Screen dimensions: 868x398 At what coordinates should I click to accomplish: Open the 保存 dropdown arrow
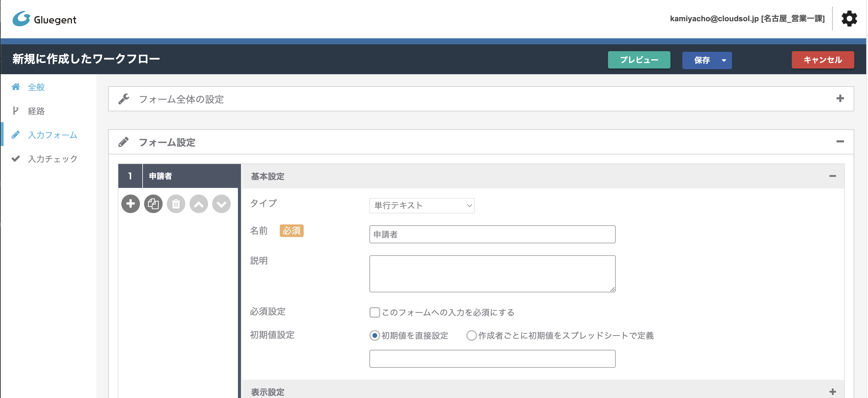724,60
